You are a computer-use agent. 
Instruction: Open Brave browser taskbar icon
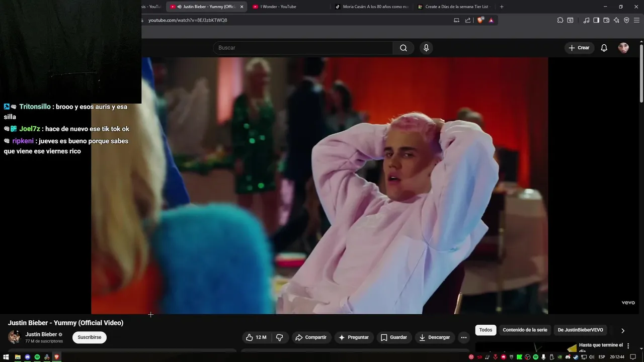click(x=56, y=357)
